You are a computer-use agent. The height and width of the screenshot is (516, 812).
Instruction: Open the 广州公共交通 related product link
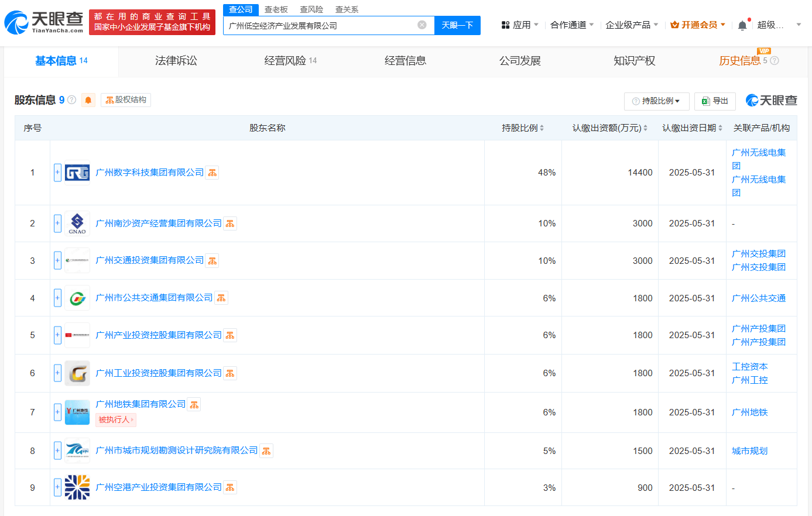(x=759, y=298)
